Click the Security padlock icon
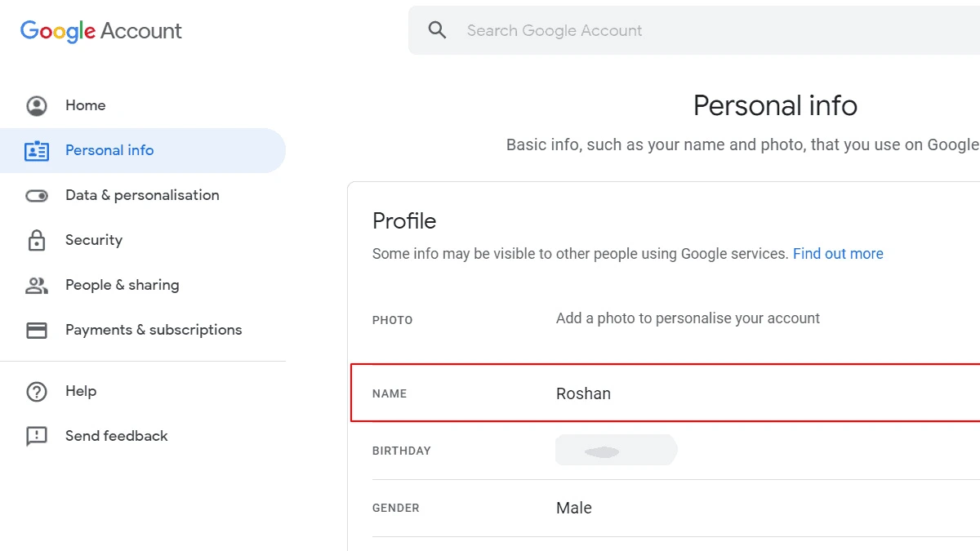This screenshot has width=980, height=551. (37, 241)
